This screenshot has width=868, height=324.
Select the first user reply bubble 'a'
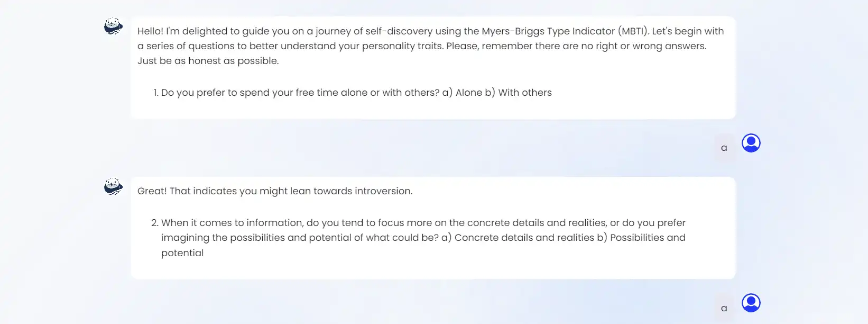[724, 148]
